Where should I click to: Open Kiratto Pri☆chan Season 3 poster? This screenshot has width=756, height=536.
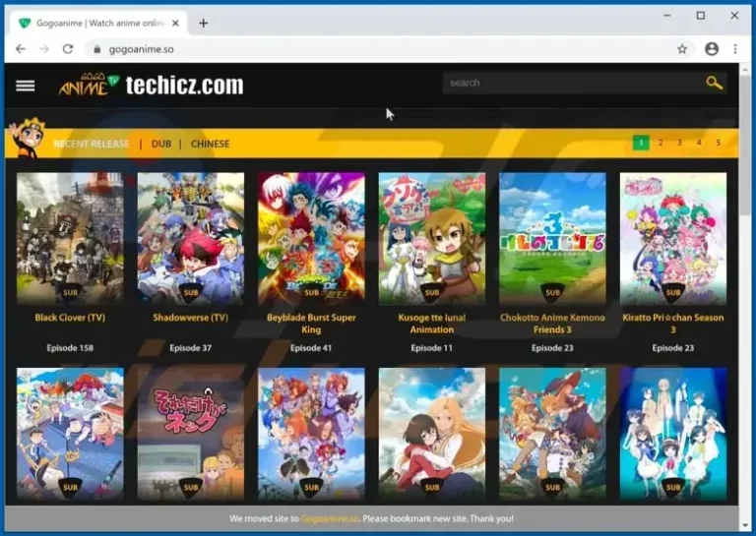673,238
